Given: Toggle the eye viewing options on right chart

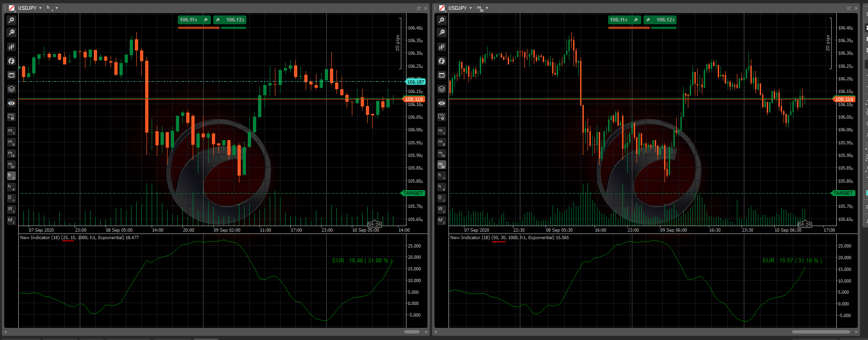Looking at the screenshot, I should (x=441, y=103).
